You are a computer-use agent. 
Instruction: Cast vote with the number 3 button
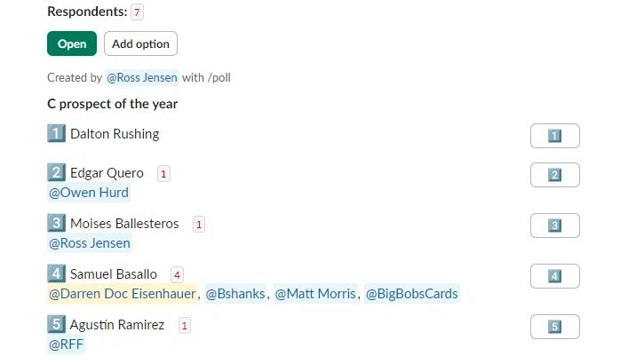[554, 226]
